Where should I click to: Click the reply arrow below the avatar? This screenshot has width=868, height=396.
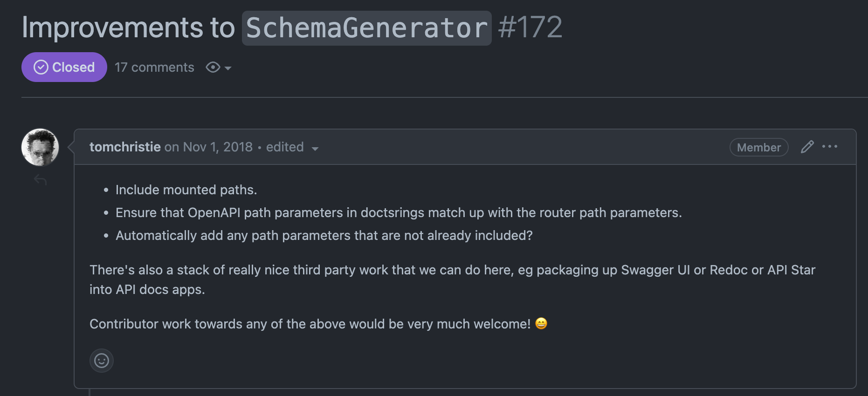tap(41, 180)
